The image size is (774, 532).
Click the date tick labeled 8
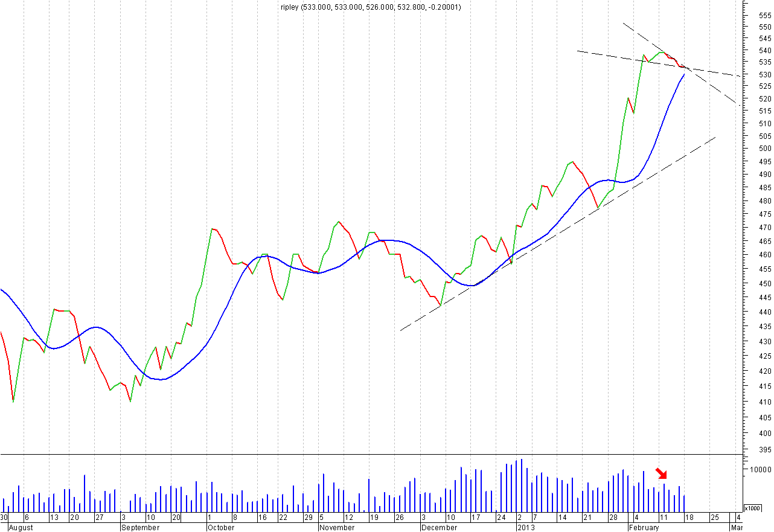pos(234,518)
